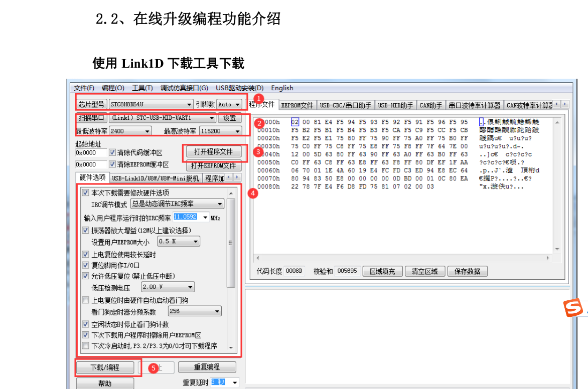Screen dimensions: 588x389
Task: Toggle 复位脚用作I/O口 checkbox
Action: click(85, 265)
